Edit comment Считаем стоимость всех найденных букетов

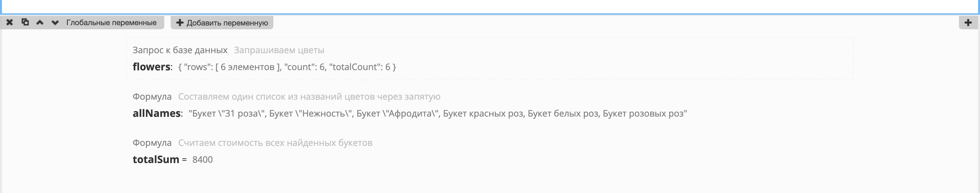click(x=275, y=143)
